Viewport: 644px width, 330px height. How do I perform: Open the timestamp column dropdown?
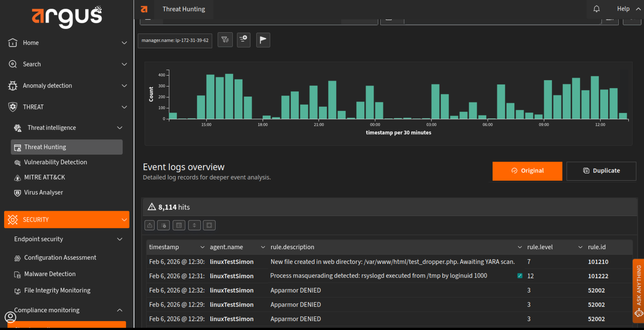pos(202,247)
